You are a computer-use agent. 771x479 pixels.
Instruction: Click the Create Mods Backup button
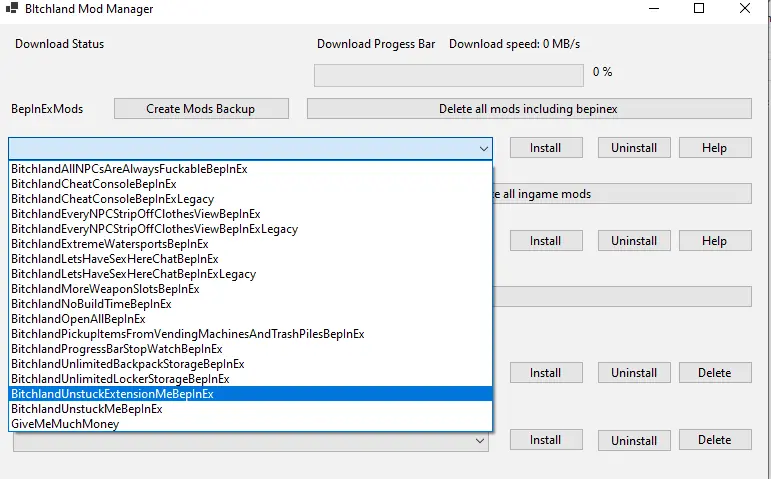201,109
